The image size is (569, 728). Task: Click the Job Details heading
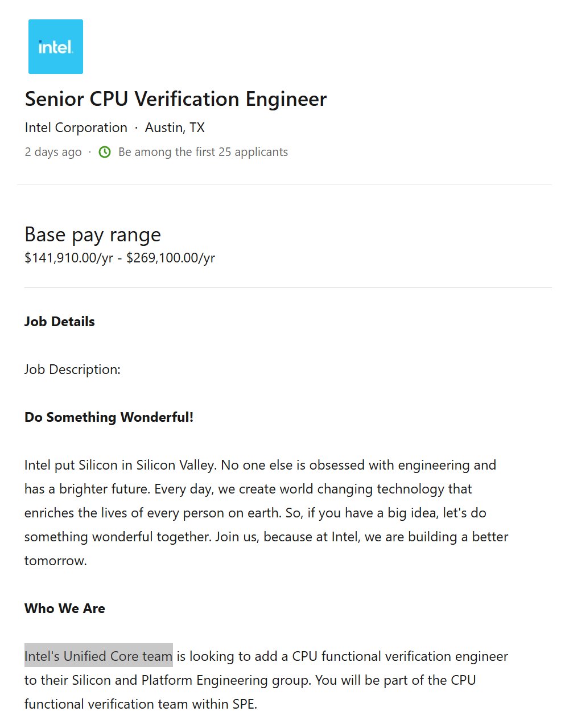click(59, 322)
